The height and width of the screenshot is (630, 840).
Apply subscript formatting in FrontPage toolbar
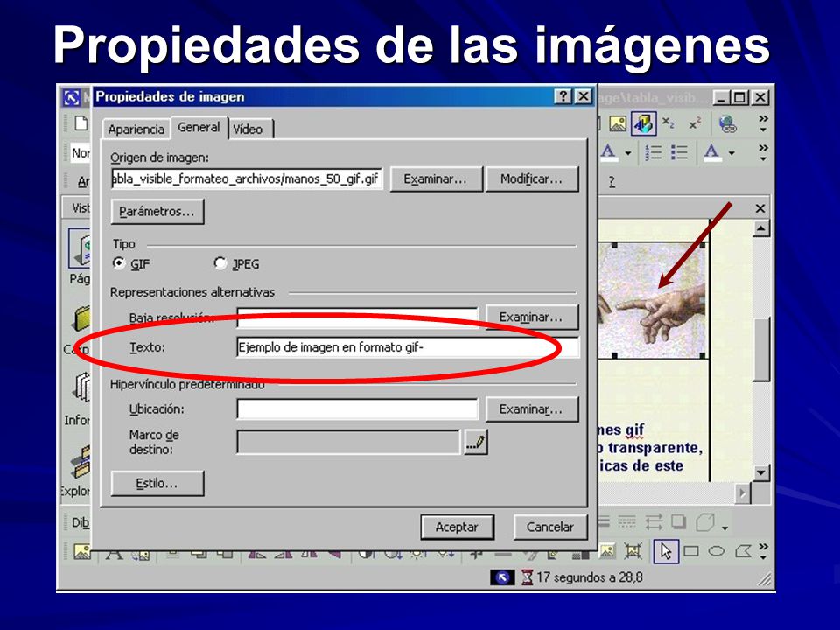pyautogui.click(x=668, y=123)
